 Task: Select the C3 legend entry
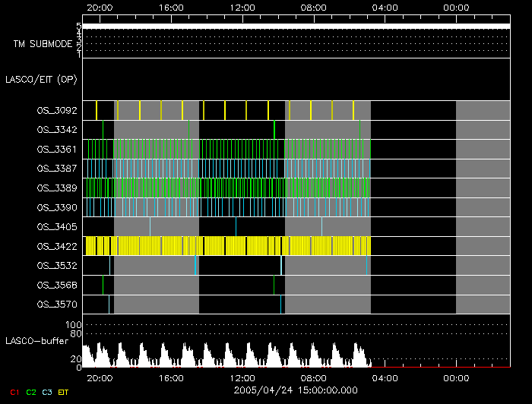coord(47,393)
